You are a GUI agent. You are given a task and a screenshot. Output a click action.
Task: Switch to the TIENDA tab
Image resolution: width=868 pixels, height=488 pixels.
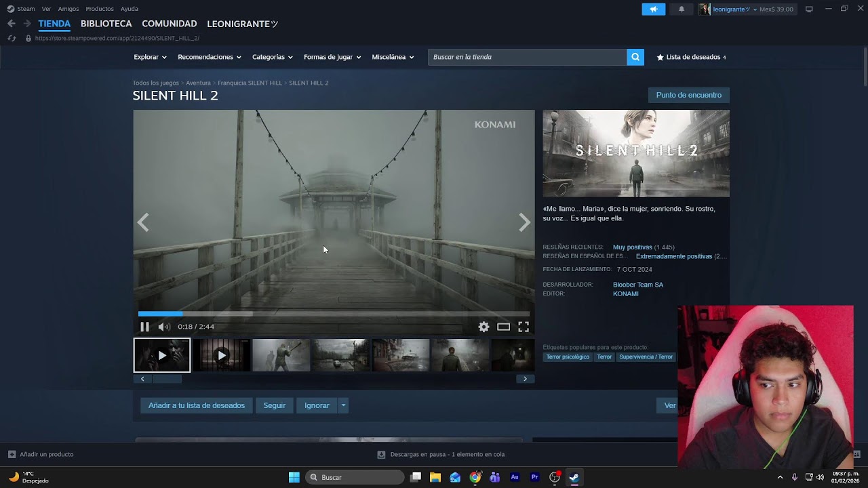click(54, 24)
